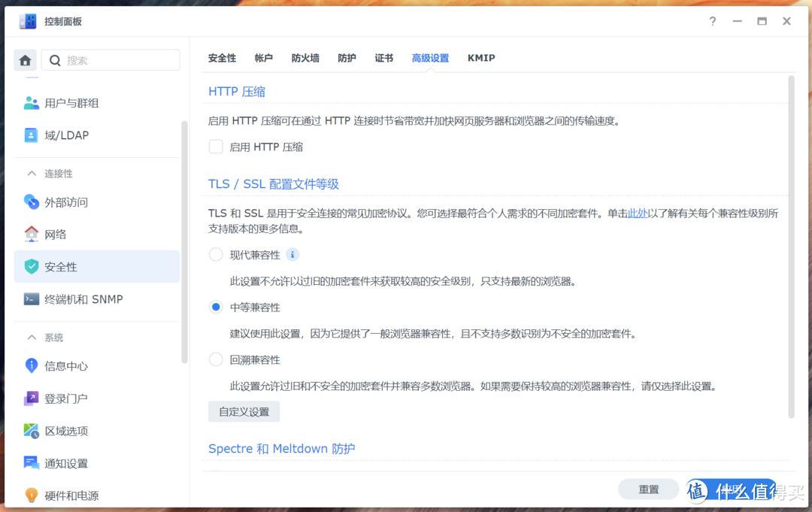Click the 网络 sidebar icon
The height and width of the screenshot is (512, 812).
(x=32, y=234)
